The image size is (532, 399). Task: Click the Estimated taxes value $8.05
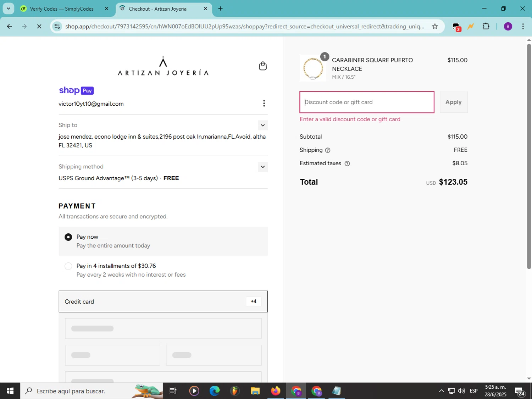[460, 163]
